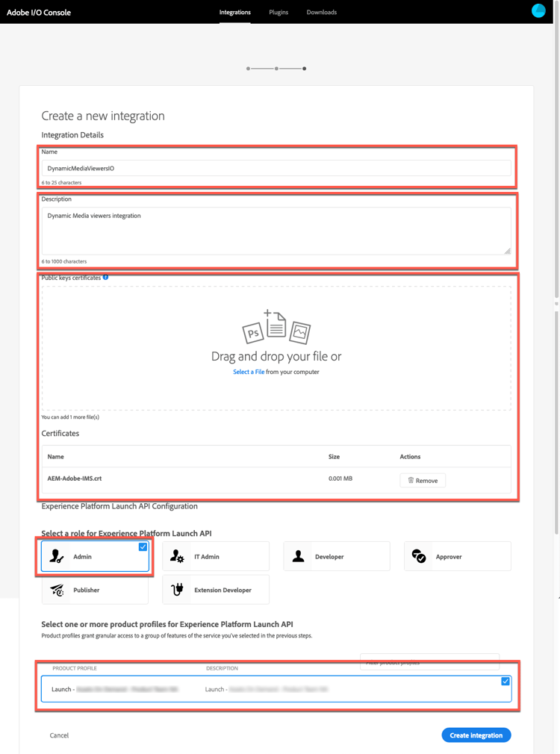
Task: Click the Admin role person icon
Action: (x=56, y=556)
